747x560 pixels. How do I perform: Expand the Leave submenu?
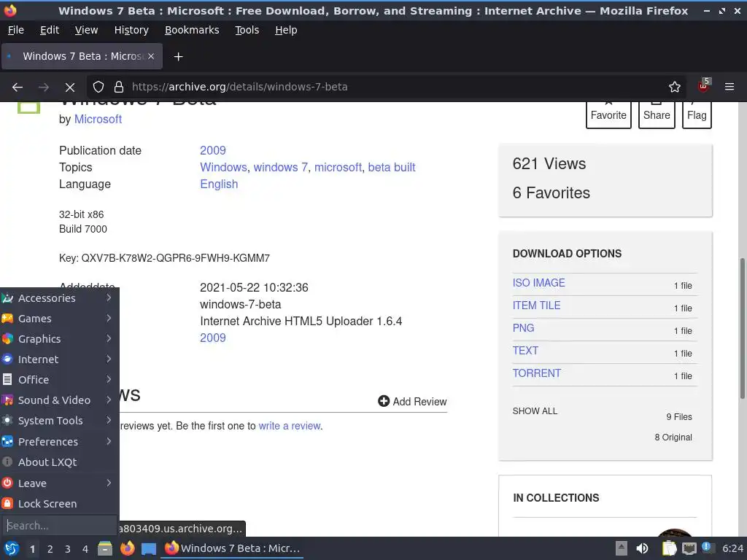[60, 483]
